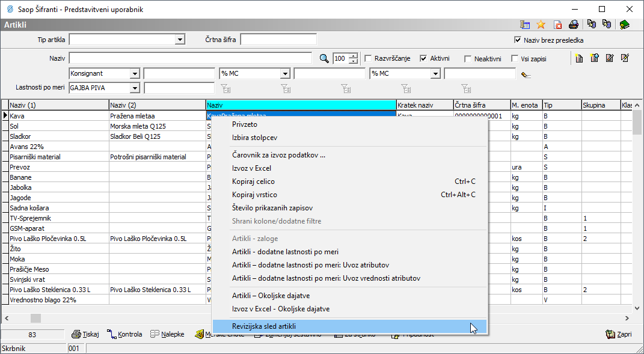Increase the record count stepper value
Image resolution: width=644 pixels, height=354 pixels.
coord(353,56)
